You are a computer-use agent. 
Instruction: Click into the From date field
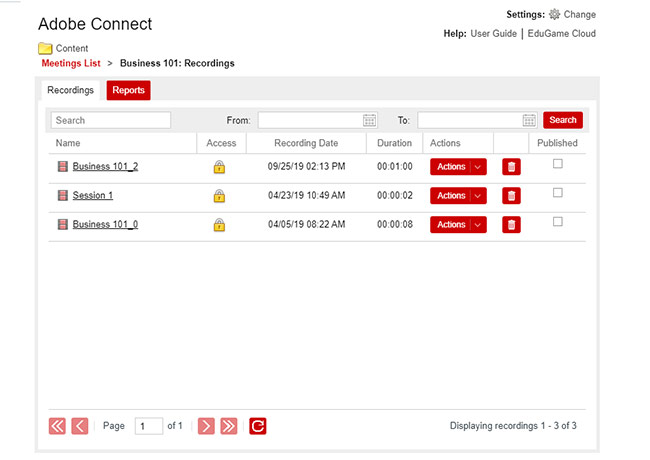pos(318,120)
